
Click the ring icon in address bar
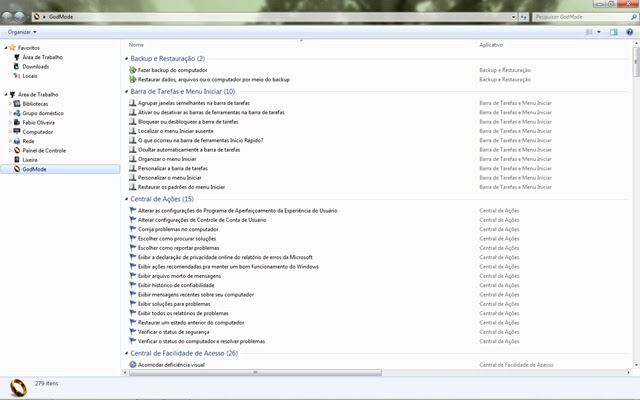point(36,17)
